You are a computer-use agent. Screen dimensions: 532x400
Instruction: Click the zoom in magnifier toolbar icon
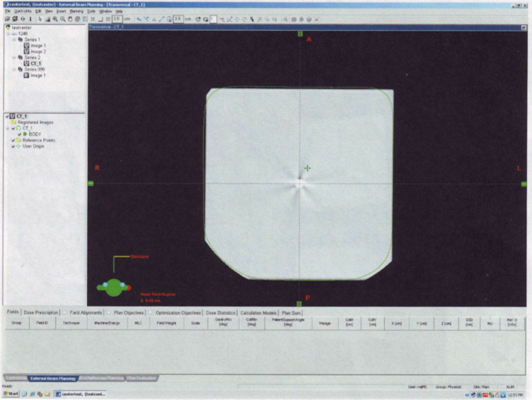click(54, 18)
